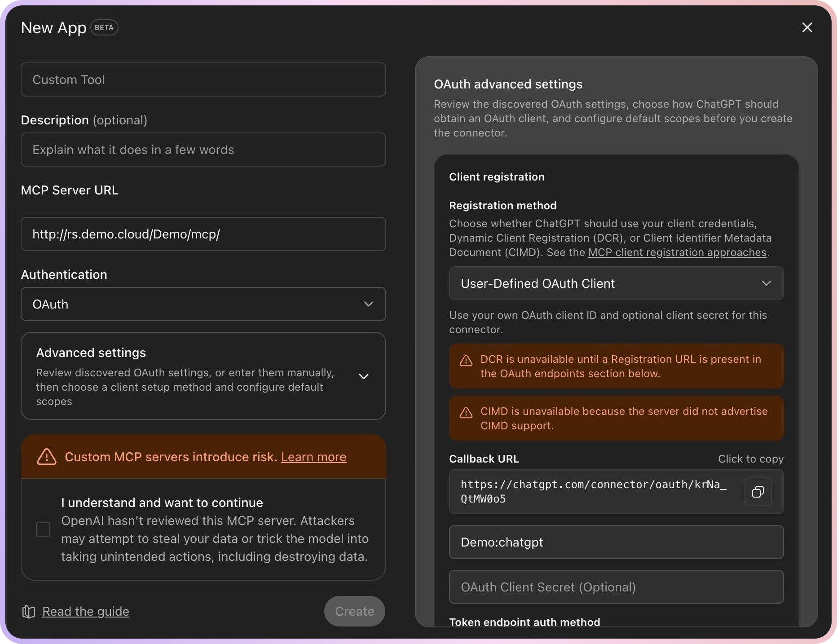Click the book icon beside Read the guide
Image resolution: width=837 pixels, height=644 pixels.
[29, 612]
